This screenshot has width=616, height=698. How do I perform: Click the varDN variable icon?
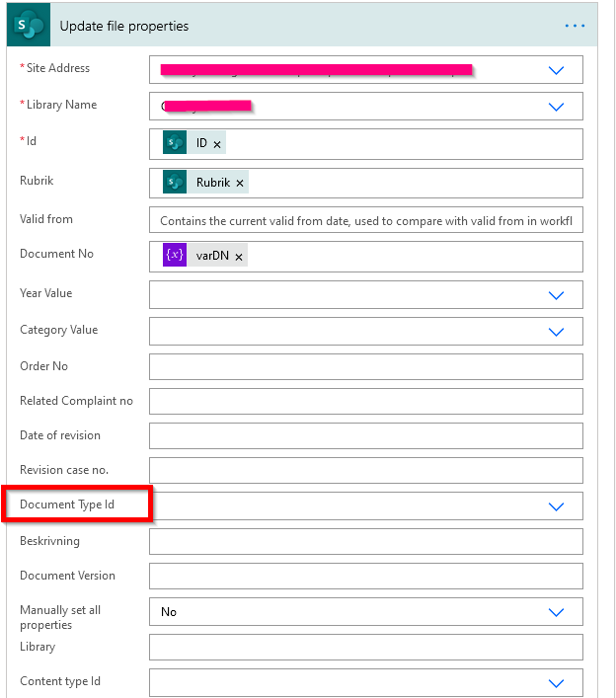coord(175,256)
